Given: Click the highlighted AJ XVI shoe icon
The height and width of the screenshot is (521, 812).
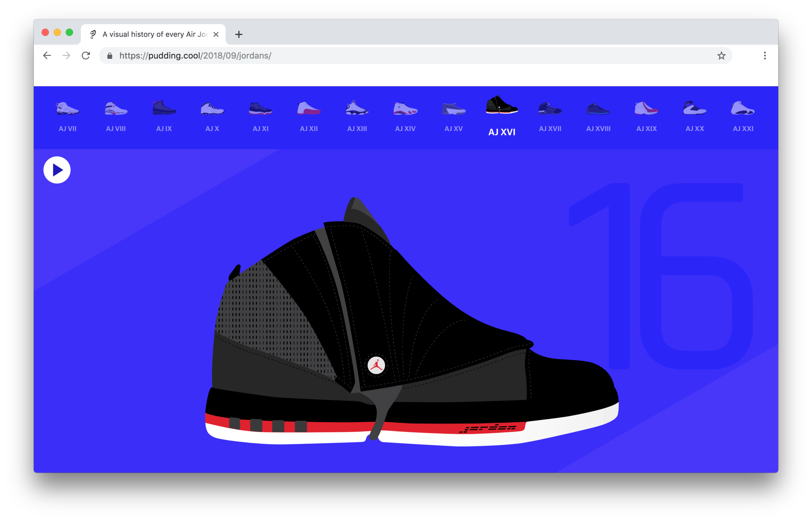Looking at the screenshot, I should click(x=502, y=105).
